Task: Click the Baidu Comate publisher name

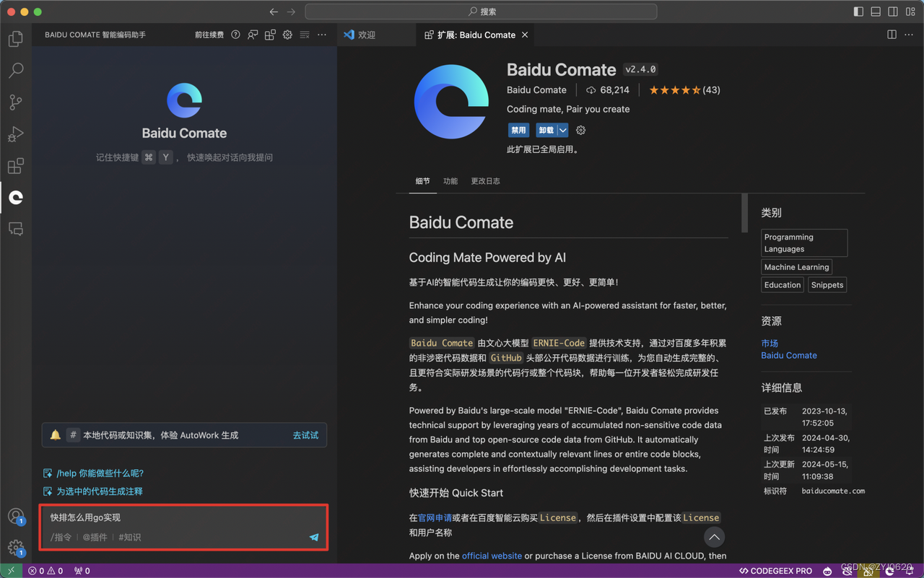Action: pyautogui.click(x=536, y=90)
